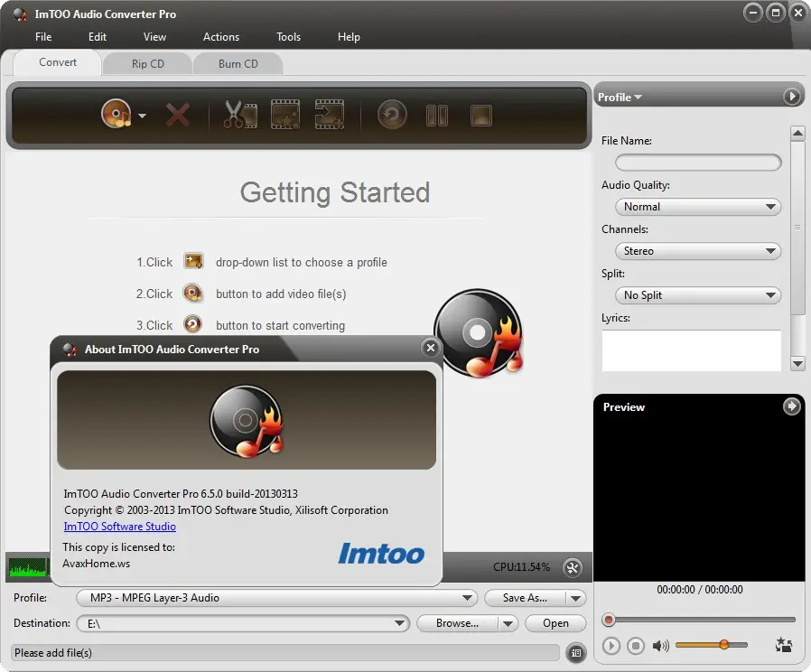Click the start converting toolbar icon
Screen dimensions: 811x672
(392, 115)
